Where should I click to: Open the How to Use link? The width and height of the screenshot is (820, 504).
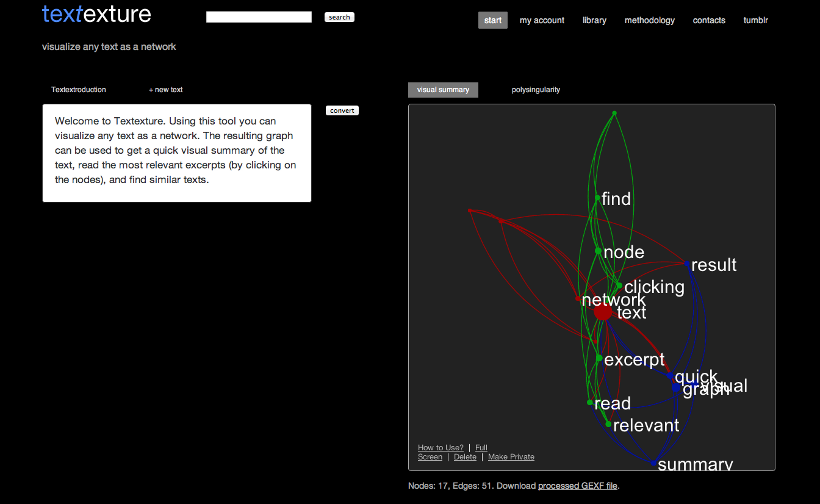441,448
